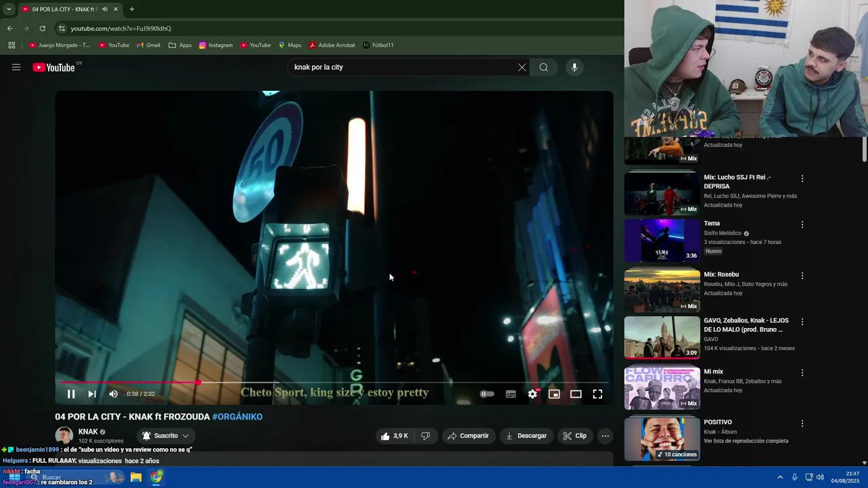Open the Adobe Acrobat bookmark
This screenshot has width=868, height=488.
click(332, 45)
